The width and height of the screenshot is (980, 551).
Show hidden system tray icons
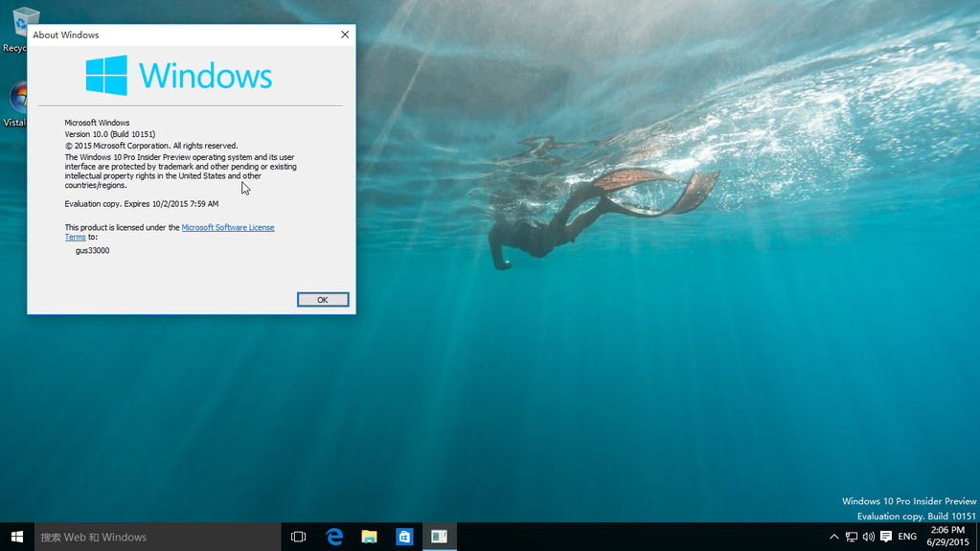coord(833,537)
